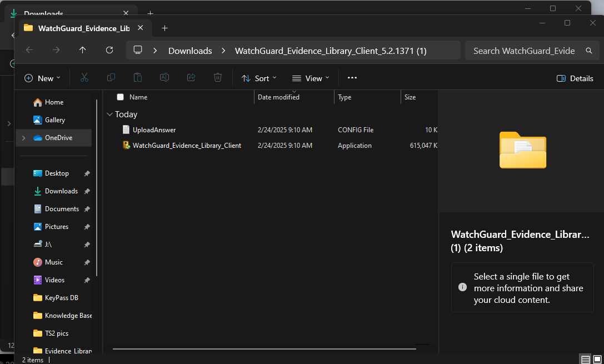Viewport: 604px width, 364px height.
Task: Open Gallery in navigation pane
Action: 54,120
